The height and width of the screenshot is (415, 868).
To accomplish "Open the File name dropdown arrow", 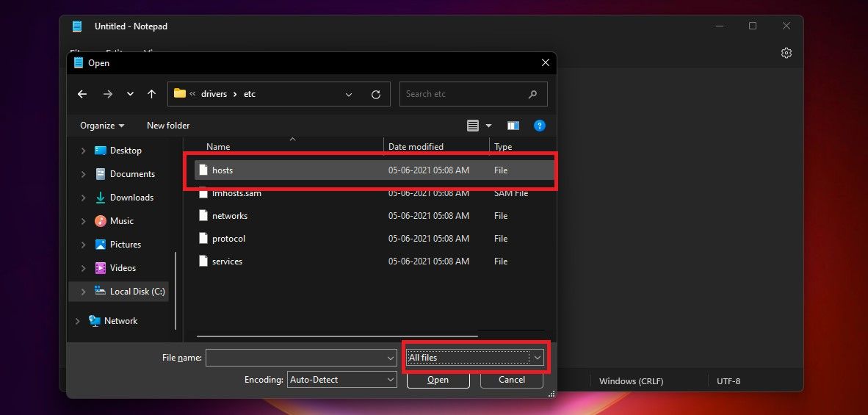I will coord(391,358).
